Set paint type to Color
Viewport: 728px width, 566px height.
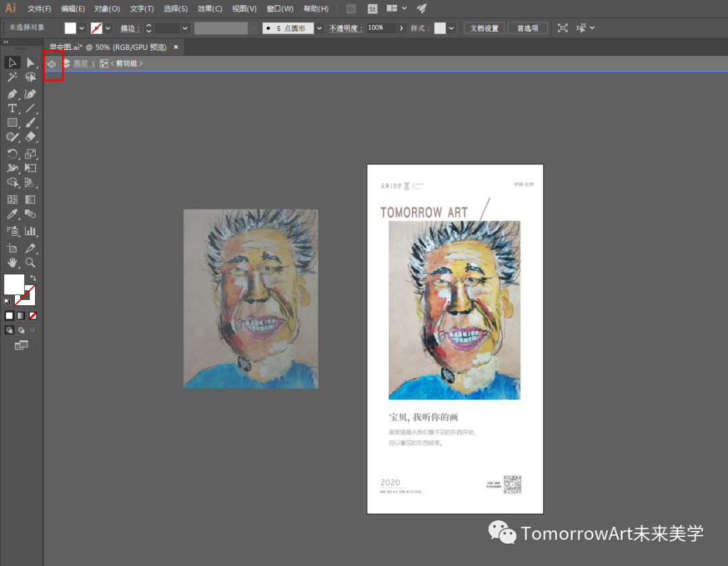click(9, 315)
